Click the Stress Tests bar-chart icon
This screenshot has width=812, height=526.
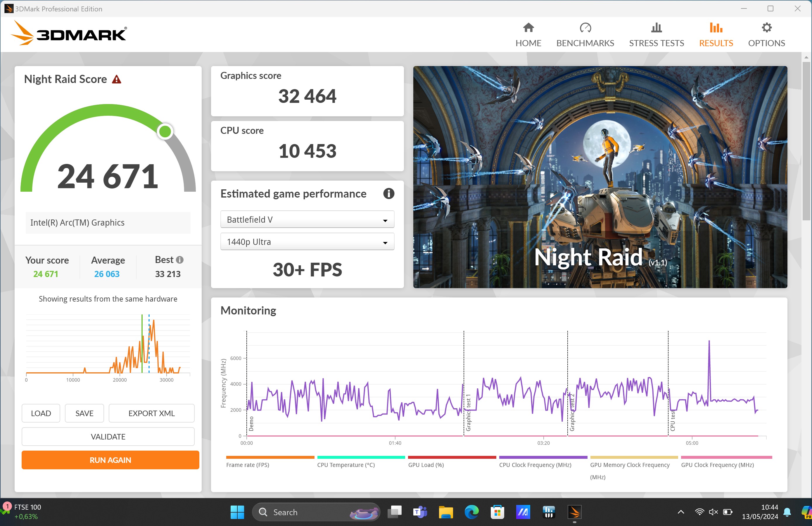[x=656, y=28]
